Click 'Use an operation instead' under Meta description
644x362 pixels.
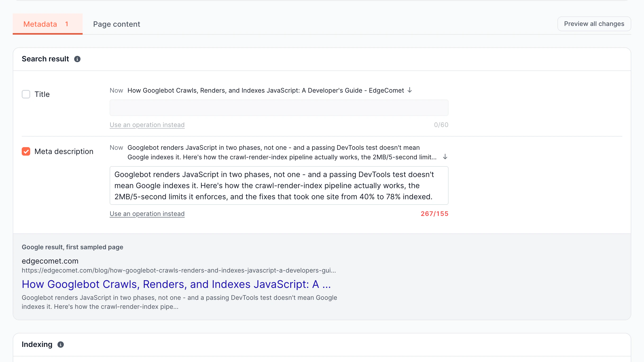click(x=147, y=214)
